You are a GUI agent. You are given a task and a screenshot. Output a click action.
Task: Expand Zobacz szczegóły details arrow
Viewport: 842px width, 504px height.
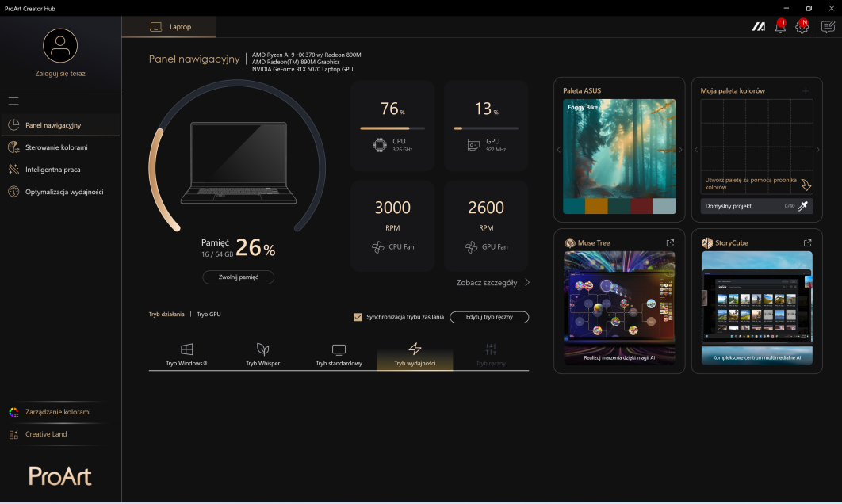528,282
